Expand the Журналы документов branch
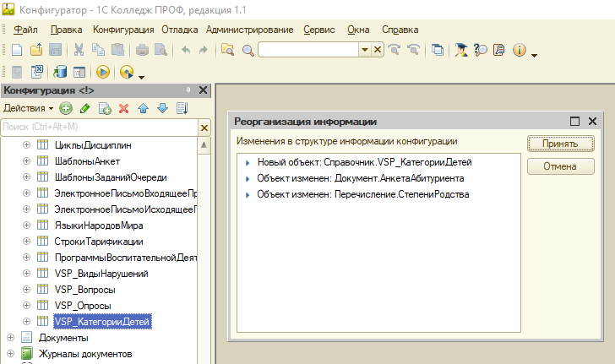Viewport: 615px width, 364px height. [11, 354]
